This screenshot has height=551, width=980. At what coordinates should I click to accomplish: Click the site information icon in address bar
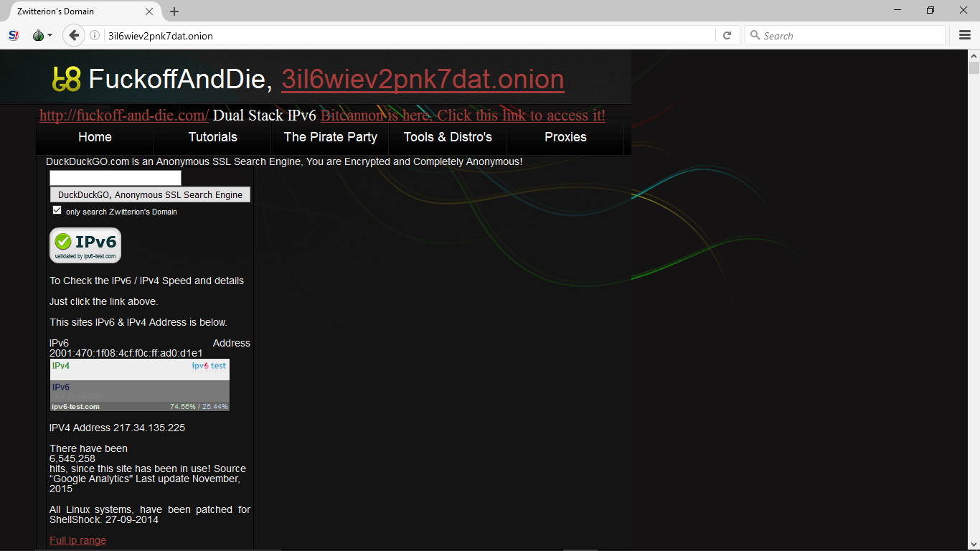95,35
